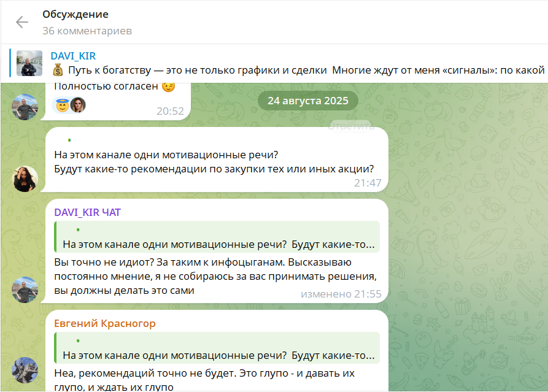Click the Евгений Красногор sender name

pyautogui.click(x=105, y=323)
